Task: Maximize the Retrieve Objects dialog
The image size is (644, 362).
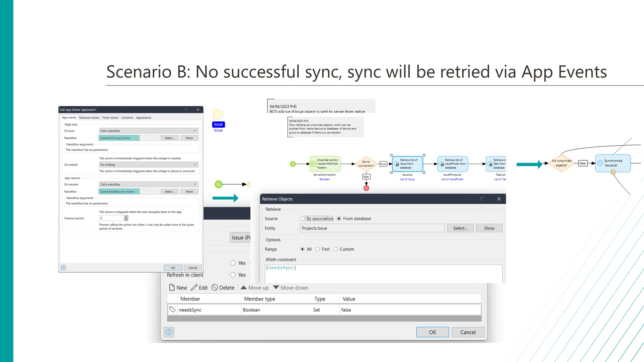Action: tap(482, 199)
